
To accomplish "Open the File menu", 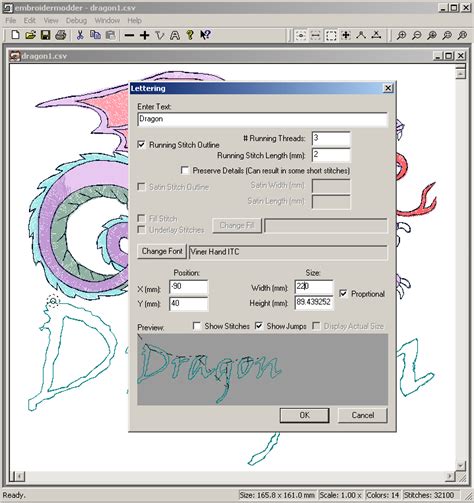I will click(x=10, y=21).
